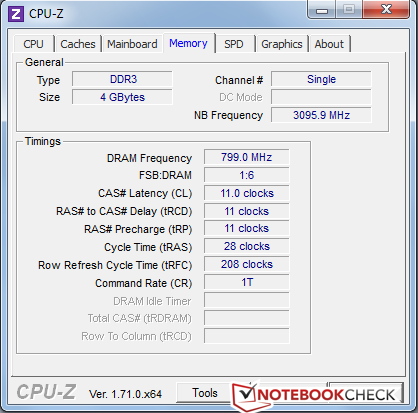Select the 4 GBytes size value
Screen dimensions: 418x413
pyautogui.click(x=122, y=97)
